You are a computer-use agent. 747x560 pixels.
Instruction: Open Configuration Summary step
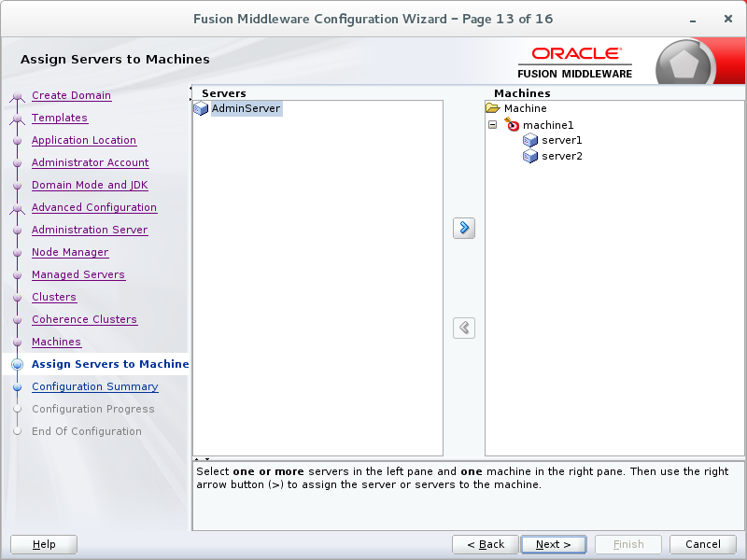pyautogui.click(x=95, y=386)
